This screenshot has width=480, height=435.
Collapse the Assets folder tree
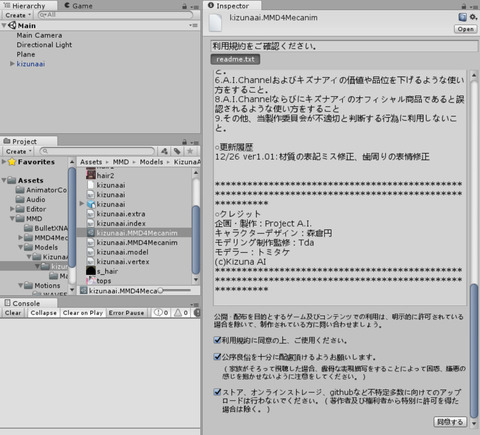point(4,180)
